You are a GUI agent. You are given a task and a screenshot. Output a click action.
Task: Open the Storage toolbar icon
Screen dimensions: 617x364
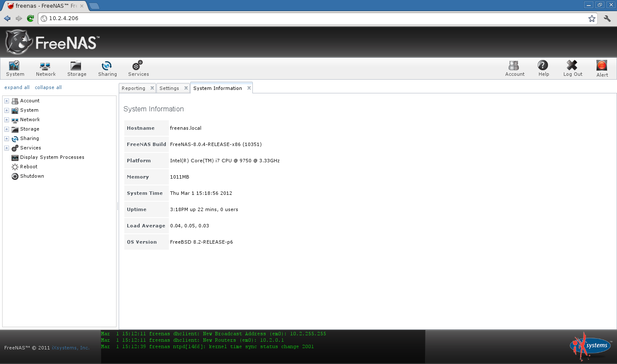[x=77, y=69]
